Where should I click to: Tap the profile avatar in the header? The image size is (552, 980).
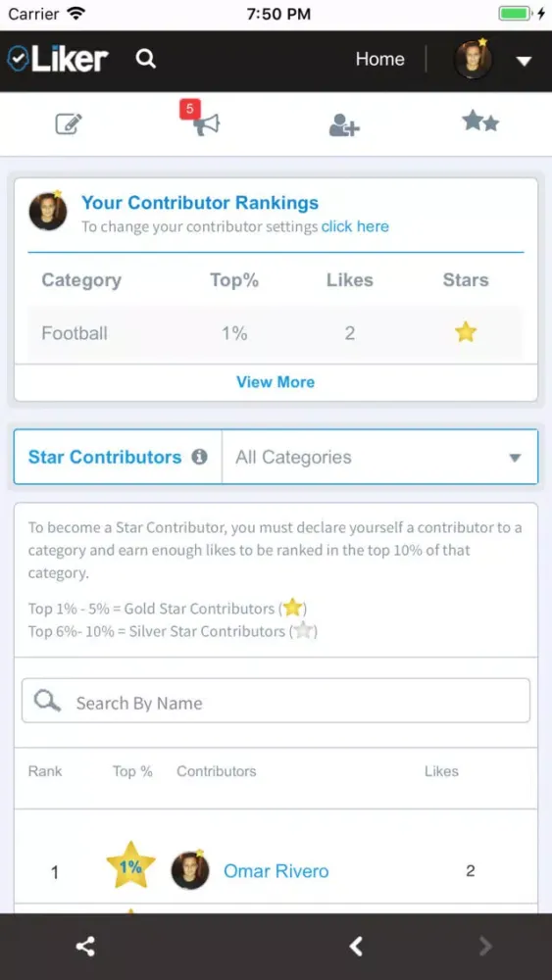coord(473,60)
